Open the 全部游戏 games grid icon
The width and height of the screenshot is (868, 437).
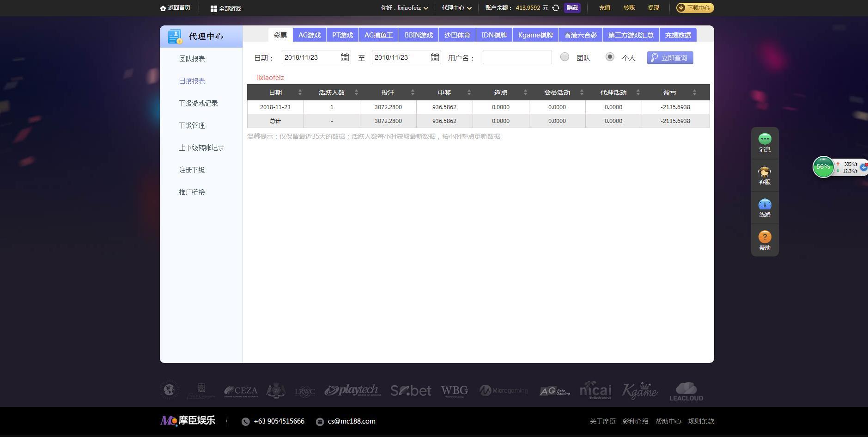(213, 8)
